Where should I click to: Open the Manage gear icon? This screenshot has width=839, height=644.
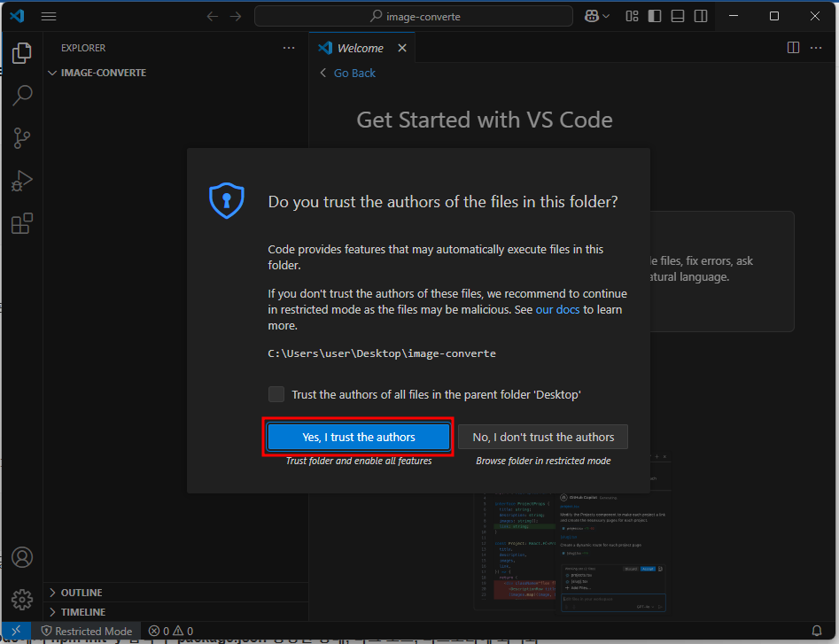point(22,600)
